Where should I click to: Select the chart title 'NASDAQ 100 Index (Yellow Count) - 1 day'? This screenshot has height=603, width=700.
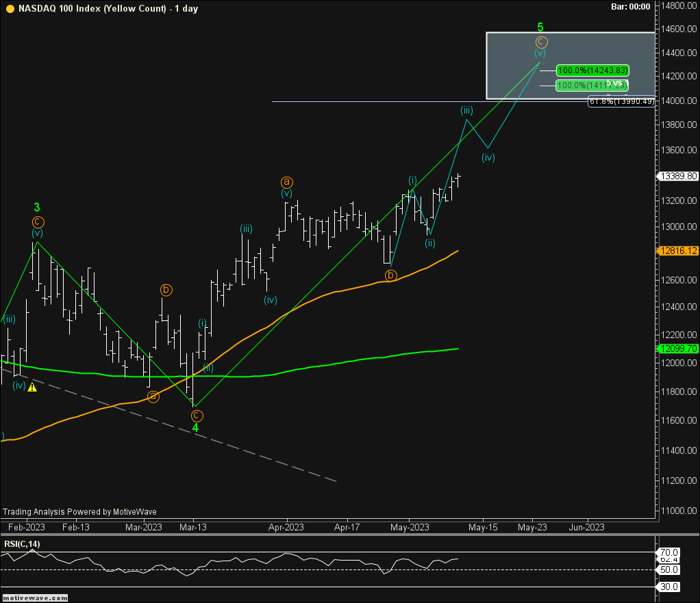coord(108,8)
